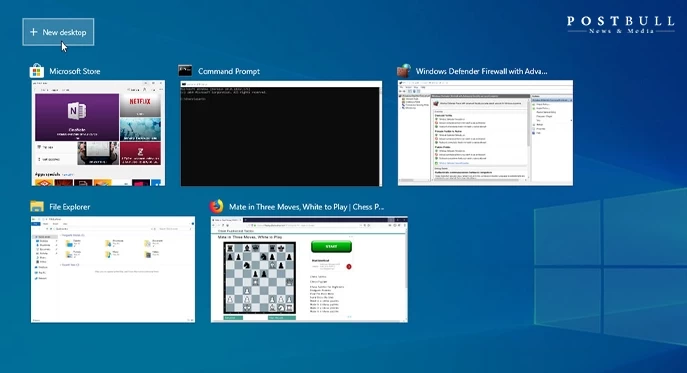Click the File Explorer folder icon
Image resolution: width=687 pixels, height=373 pixels.
coord(37,206)
